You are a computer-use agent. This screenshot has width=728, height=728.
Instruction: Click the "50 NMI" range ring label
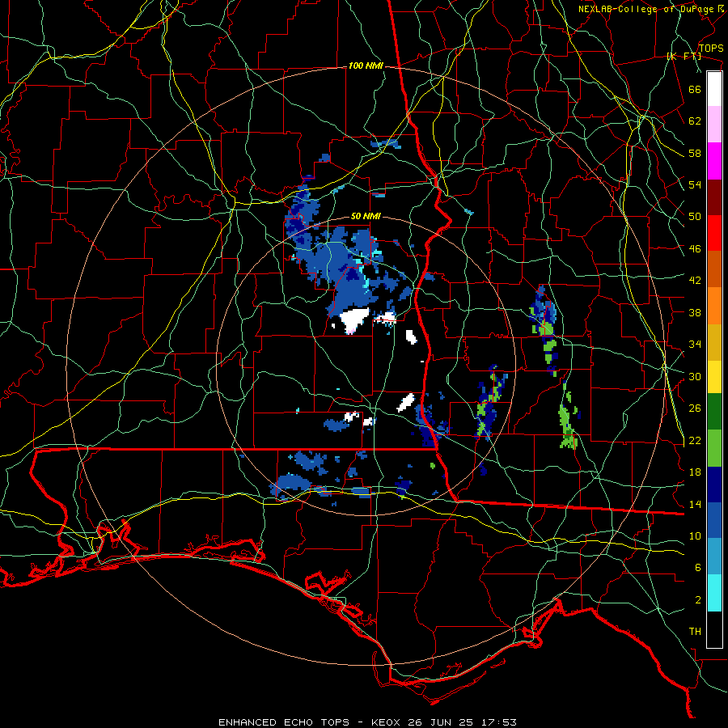[x=366, y=216]
